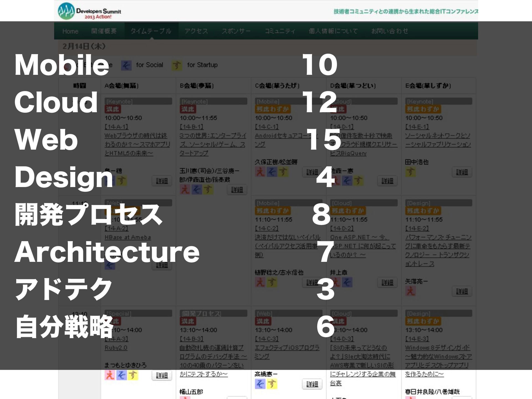
Task: Open the 3つの世界:エンタープライズ session link
Action: pyautogui.click(x=213, y=144)
